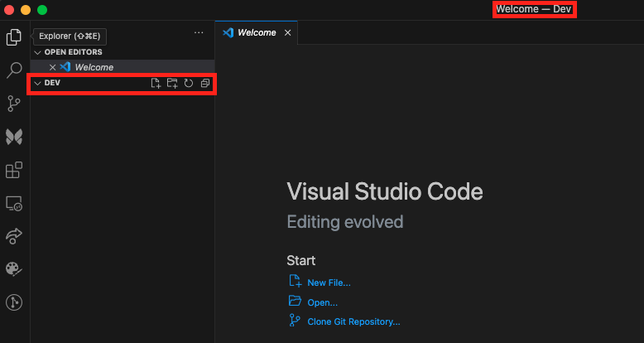Screen dimensions: 644x343
Task: Click the New File... link
Action: [329, 283]
